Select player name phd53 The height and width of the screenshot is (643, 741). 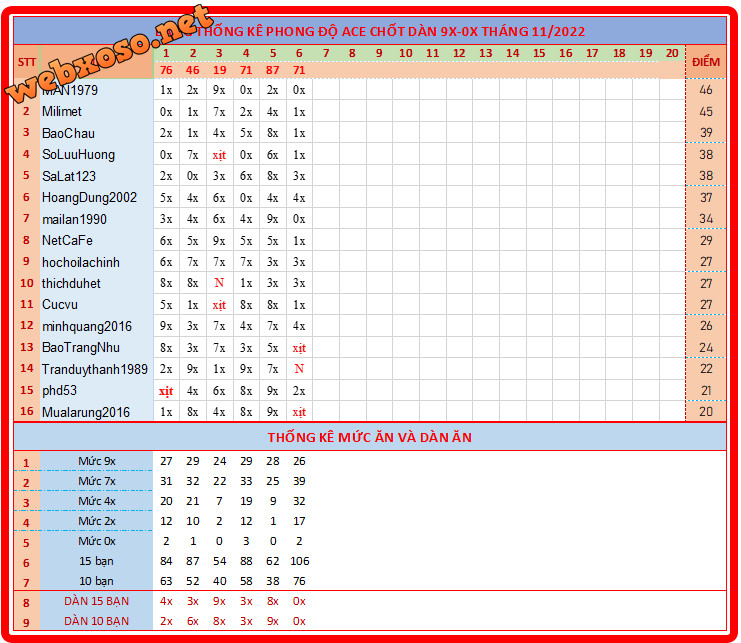(x=60, y=391)
